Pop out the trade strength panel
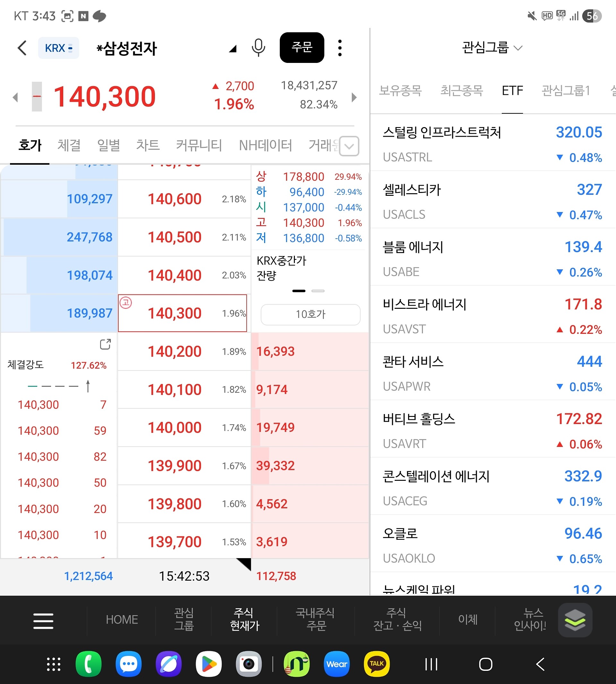Viewport: 616px width, 684px height. [105, 344]
